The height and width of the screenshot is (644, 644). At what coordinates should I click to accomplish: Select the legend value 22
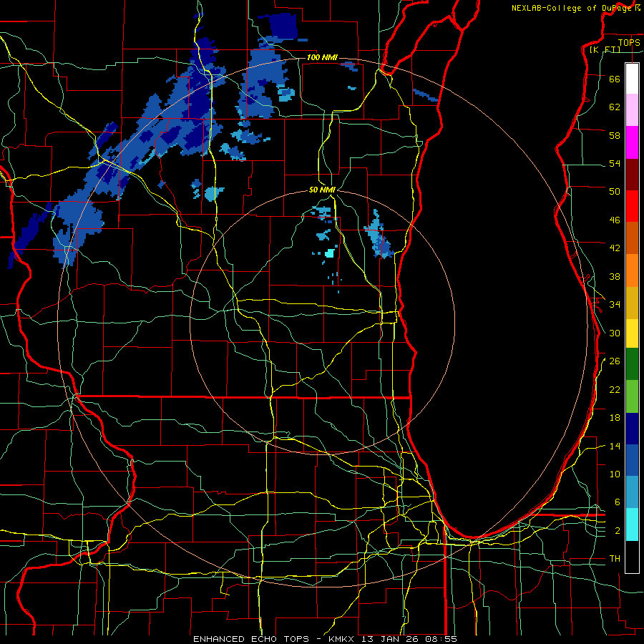coord(615,389)
